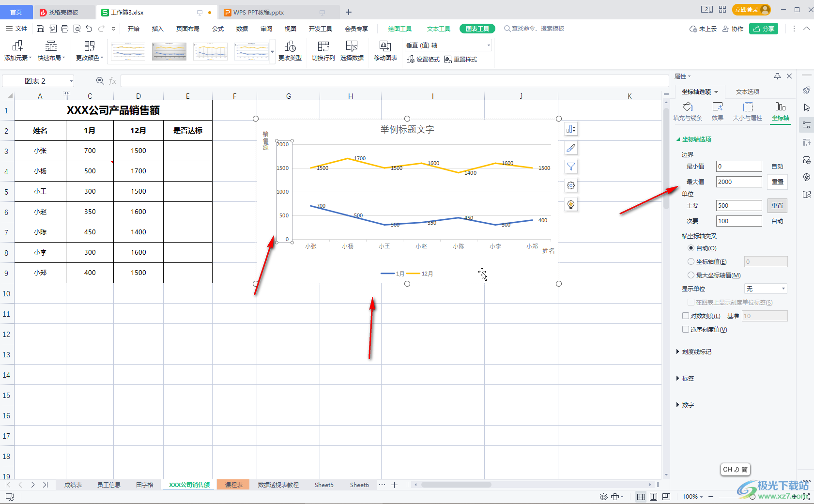Add a new sheet with plus button
Image resolution: width=814 pixels, height=504 pixels.
pos(395,485)
